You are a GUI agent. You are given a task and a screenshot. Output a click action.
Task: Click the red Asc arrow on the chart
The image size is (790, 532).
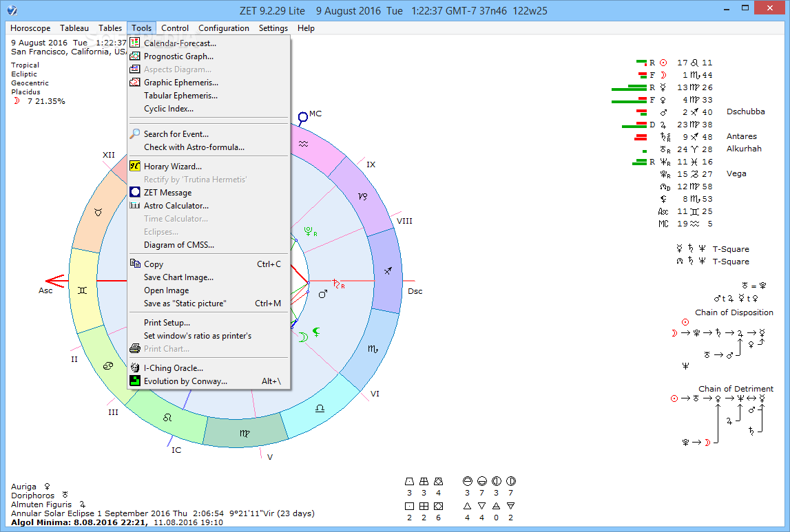pyautogui.click(x=55, y=281)
